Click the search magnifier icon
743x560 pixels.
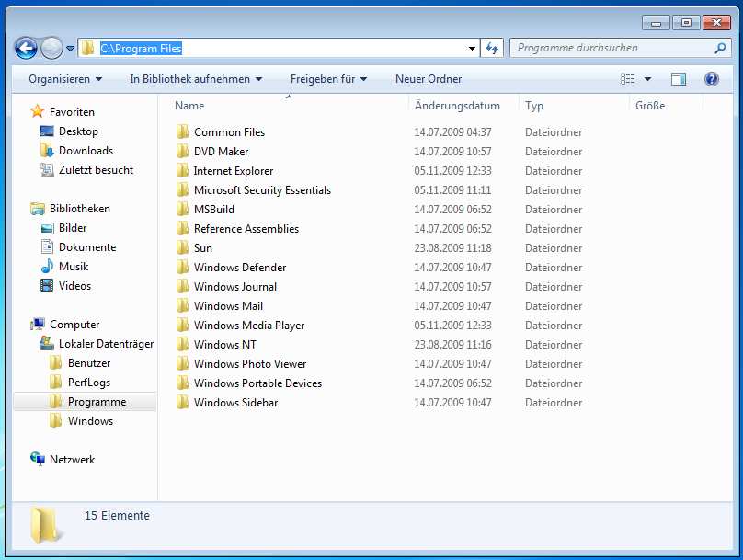[720, 48]
